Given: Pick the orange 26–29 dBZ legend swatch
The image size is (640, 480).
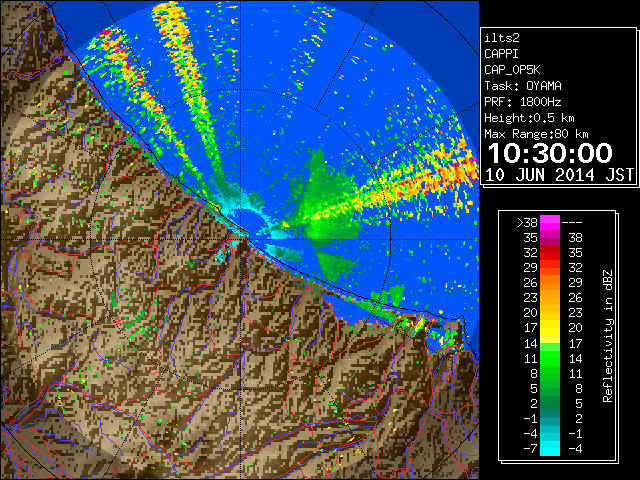Looking at the screenshot, I should (549, 282).
